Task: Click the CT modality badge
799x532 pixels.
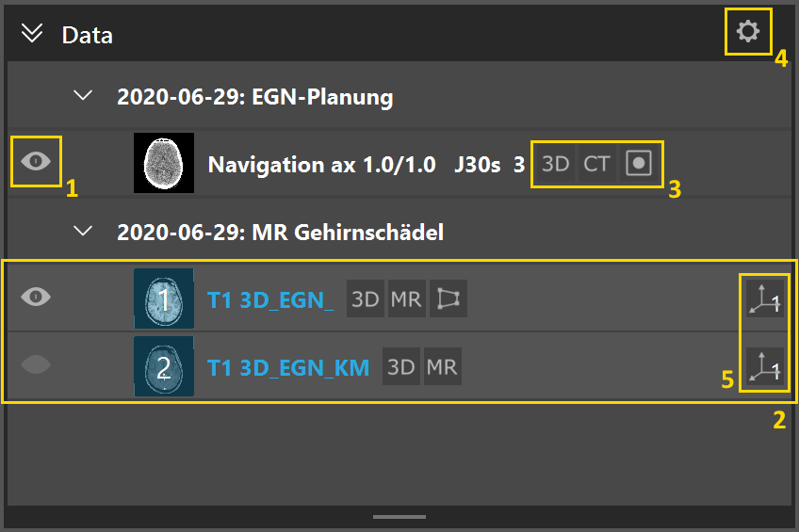Action: click(x=596, y=164)
